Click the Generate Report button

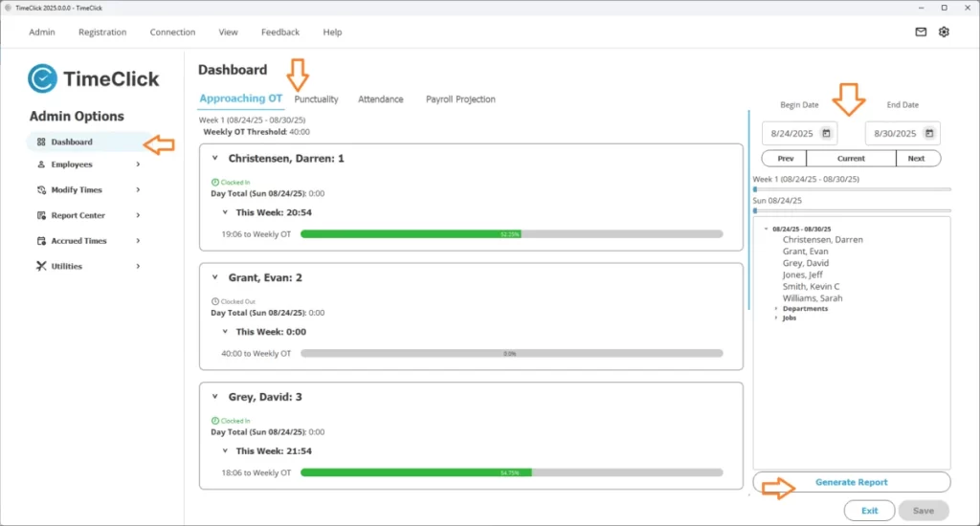(x=851, y=482)
